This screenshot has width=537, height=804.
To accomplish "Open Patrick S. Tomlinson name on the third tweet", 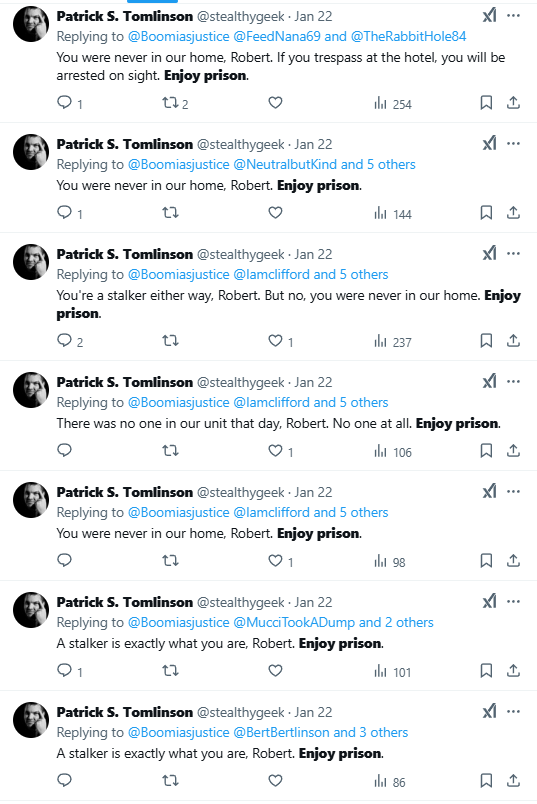I will [125, 254].
